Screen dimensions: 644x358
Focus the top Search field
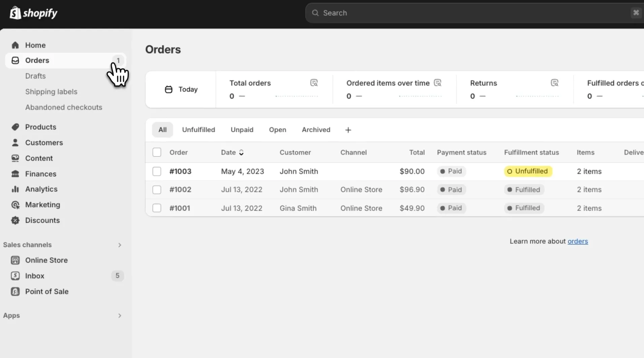474,13
